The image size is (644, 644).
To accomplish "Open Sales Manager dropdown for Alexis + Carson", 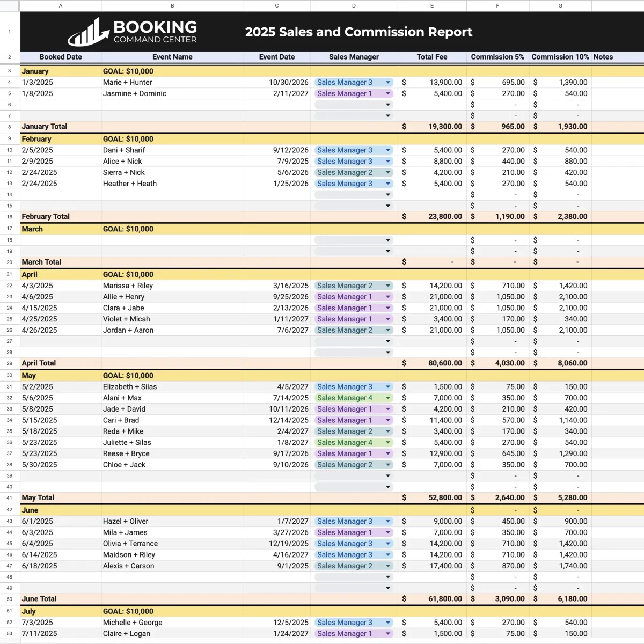I will tap(387, 566).
